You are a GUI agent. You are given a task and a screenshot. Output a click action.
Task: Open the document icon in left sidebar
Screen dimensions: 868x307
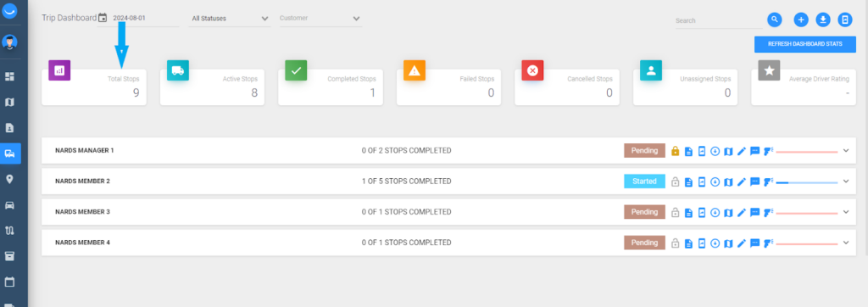[9, 127]
